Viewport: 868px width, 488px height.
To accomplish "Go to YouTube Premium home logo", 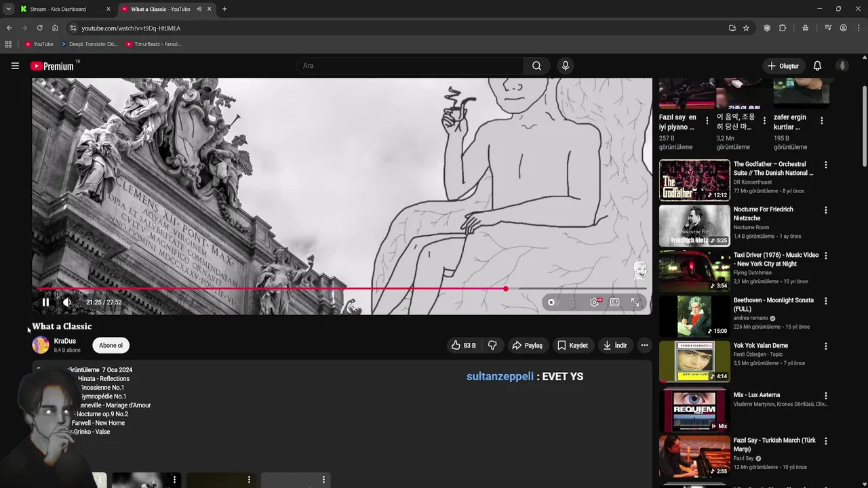I will tap(52, 66).
